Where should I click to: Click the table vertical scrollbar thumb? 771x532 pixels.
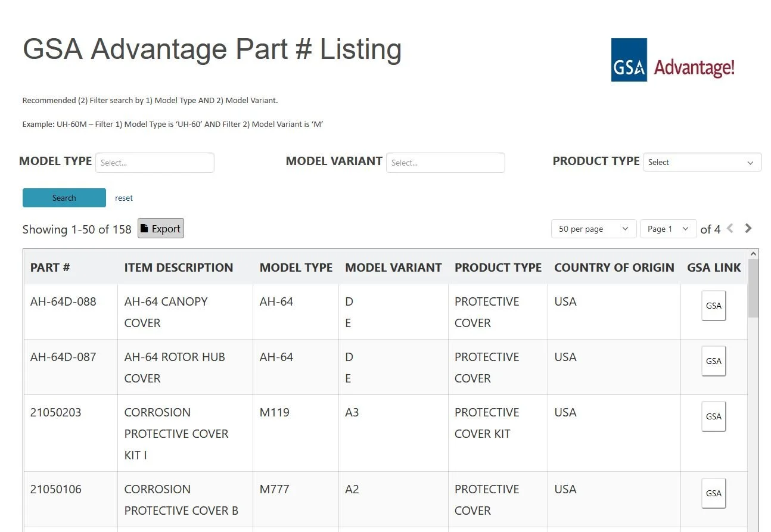point(753,288)
